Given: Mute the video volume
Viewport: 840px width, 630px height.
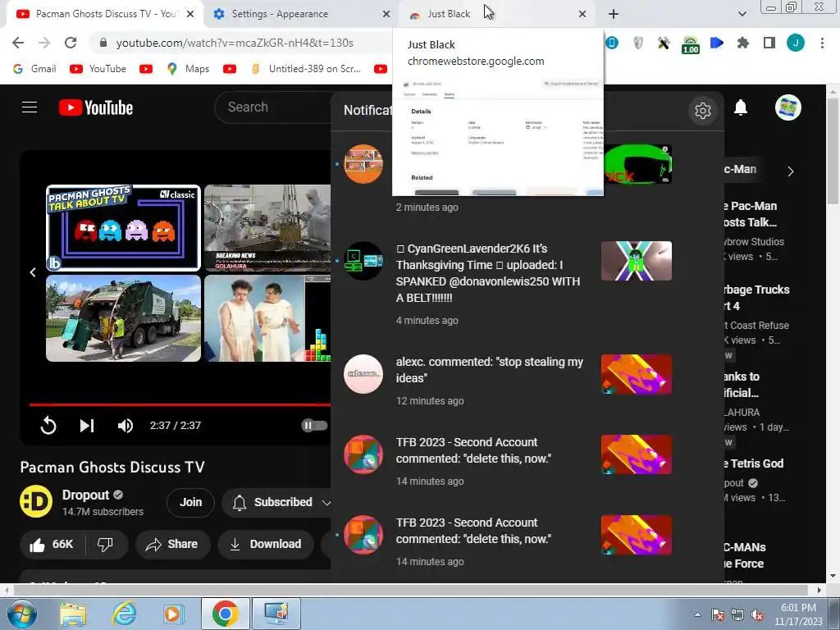Looking at the screenshot, I should pyautogui.click(x=125, y=426).
